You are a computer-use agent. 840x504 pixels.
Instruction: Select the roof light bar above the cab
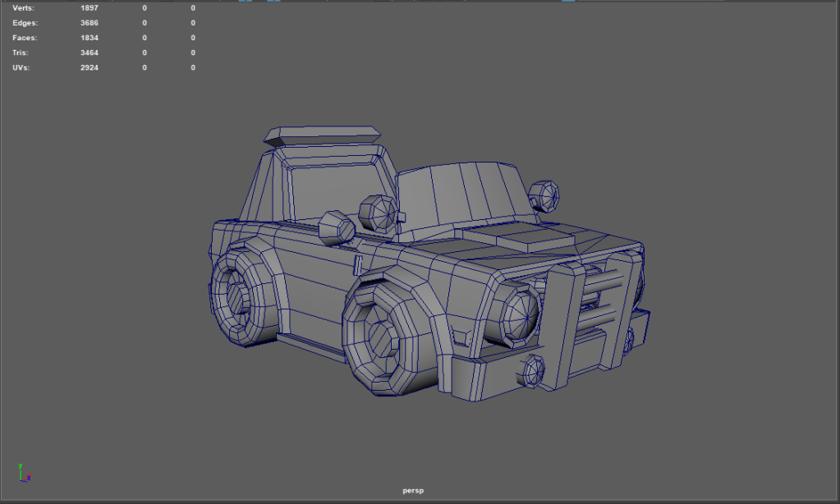click(324, 136)
